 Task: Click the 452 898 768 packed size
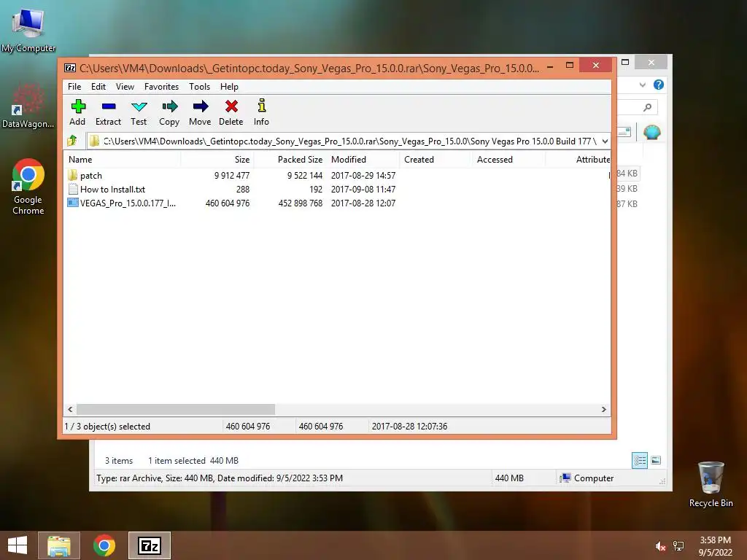(300, 203)
